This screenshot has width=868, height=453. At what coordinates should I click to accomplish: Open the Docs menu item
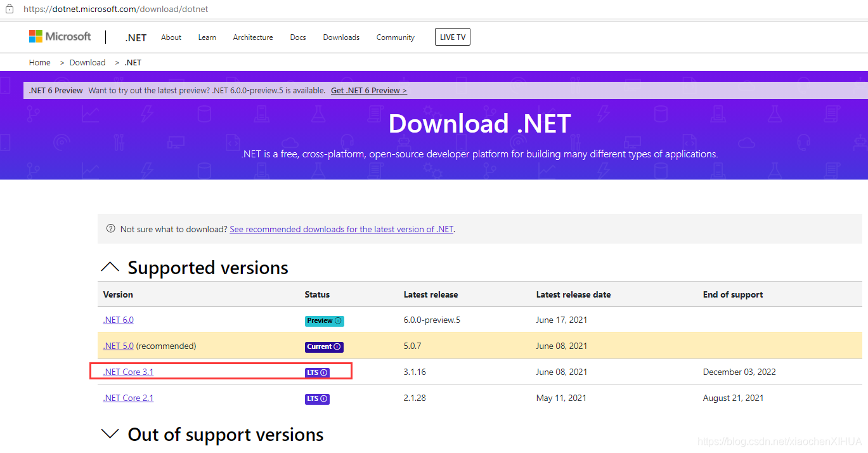tap(298, 37)
